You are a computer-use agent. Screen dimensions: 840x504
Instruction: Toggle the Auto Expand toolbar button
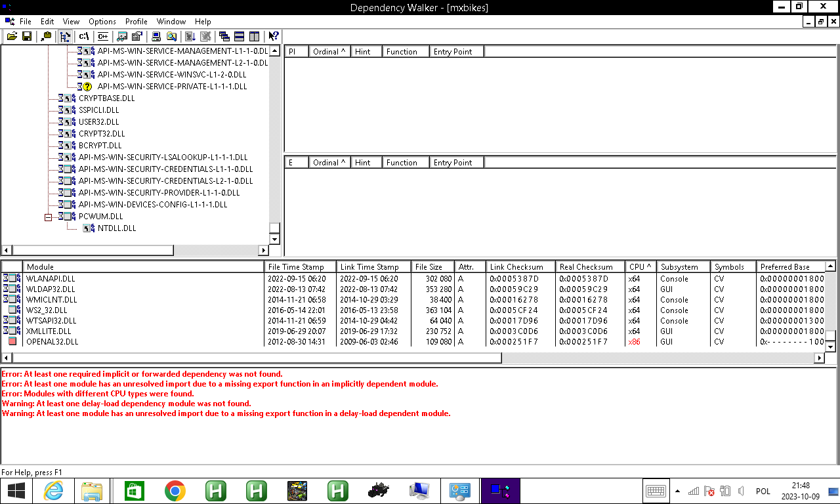[x=65, y=37]
